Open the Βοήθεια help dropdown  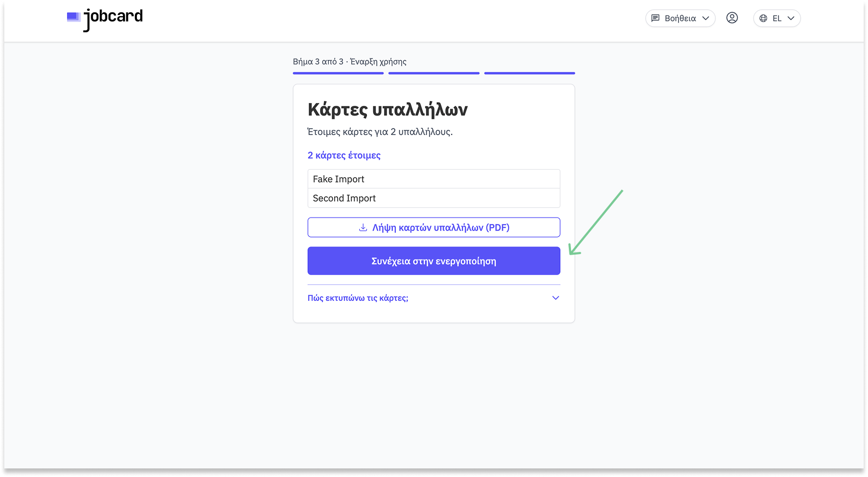[x=680, y=18]
